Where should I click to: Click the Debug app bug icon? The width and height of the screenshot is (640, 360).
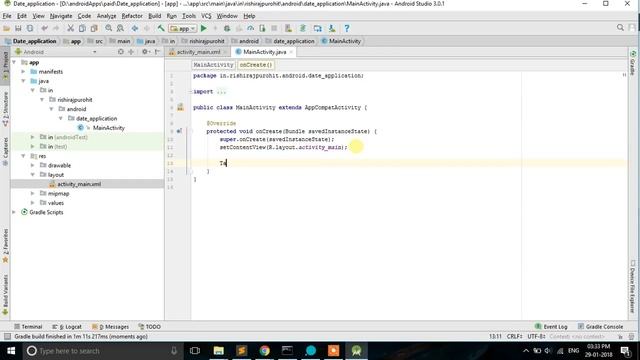pos(227,28)
